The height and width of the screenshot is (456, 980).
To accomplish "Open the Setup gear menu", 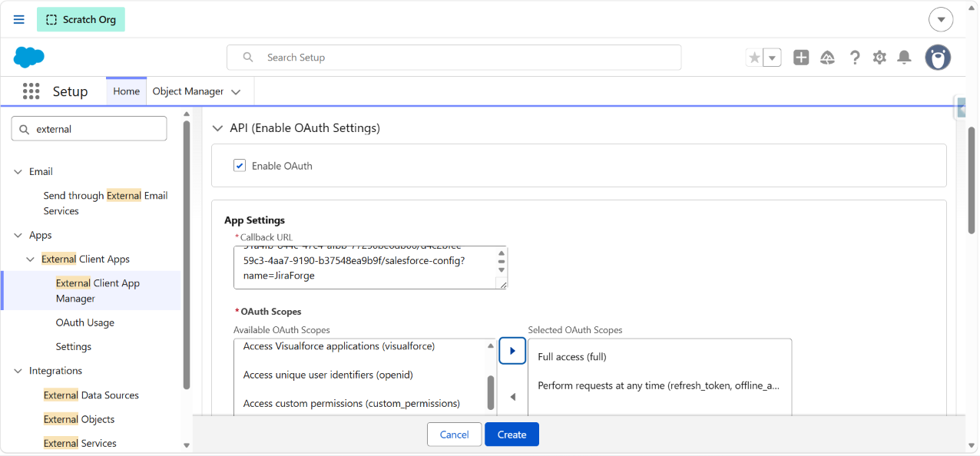I will pyautogui.click(x=879, y=58).
